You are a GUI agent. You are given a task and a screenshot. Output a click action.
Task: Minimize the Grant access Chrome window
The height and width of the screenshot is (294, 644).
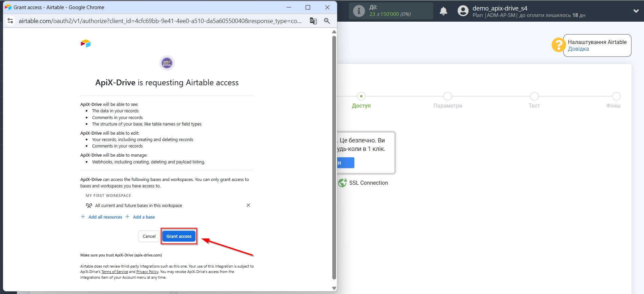tap(289, 7)
